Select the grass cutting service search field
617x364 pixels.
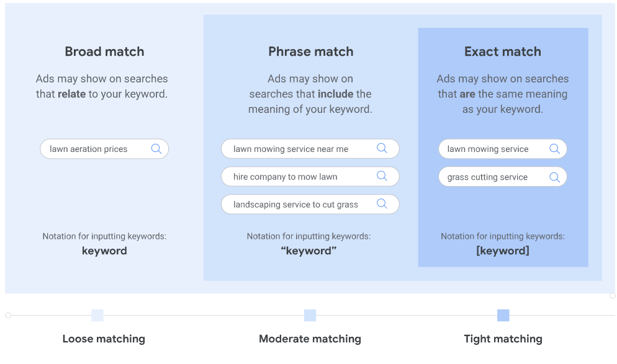(503, 177)
